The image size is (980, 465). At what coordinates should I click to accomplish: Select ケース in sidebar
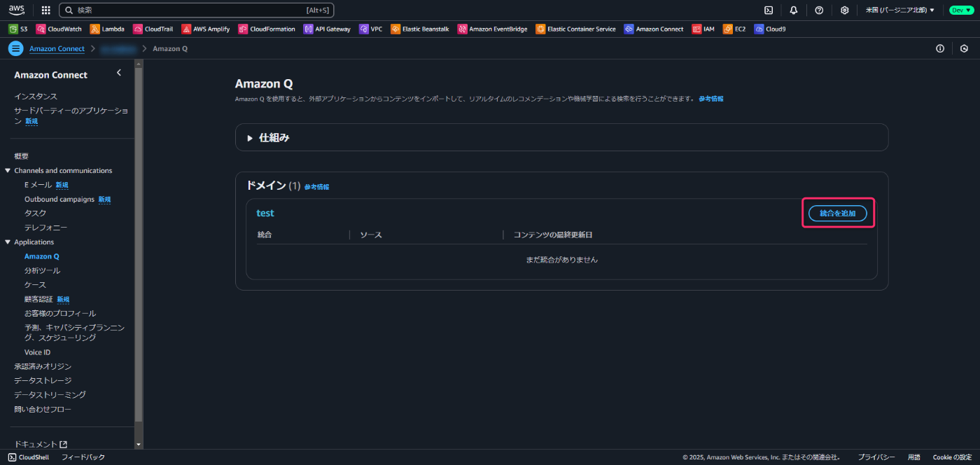coord(35,285)
